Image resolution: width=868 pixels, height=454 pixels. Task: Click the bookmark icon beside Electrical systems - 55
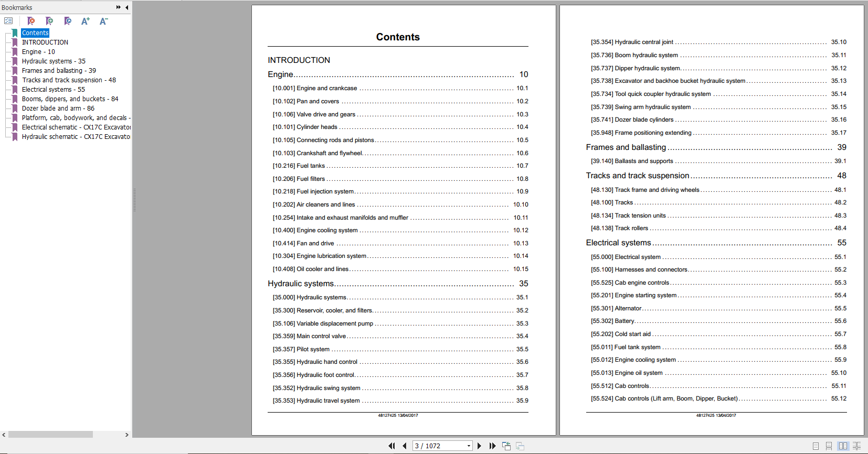15,90
